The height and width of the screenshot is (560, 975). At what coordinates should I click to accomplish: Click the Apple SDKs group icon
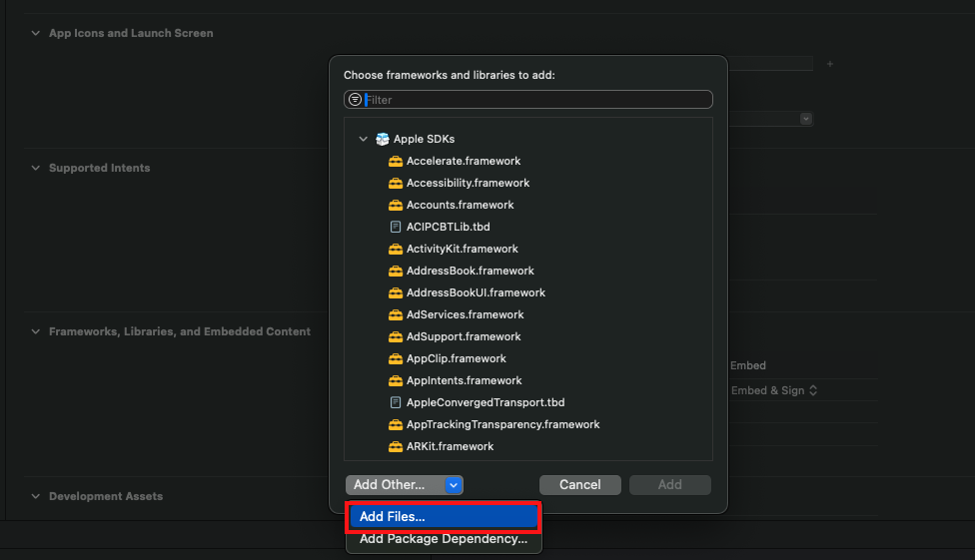pos(383,139)
